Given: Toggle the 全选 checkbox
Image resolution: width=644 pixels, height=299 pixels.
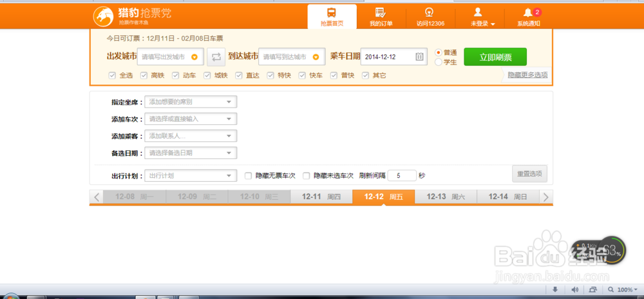Looking at the screenshot, I should (x=112, y=75).
